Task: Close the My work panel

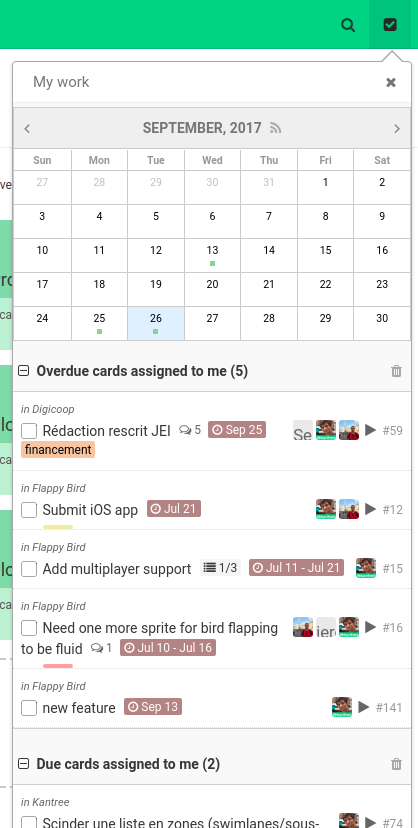Action: [391, 82]
